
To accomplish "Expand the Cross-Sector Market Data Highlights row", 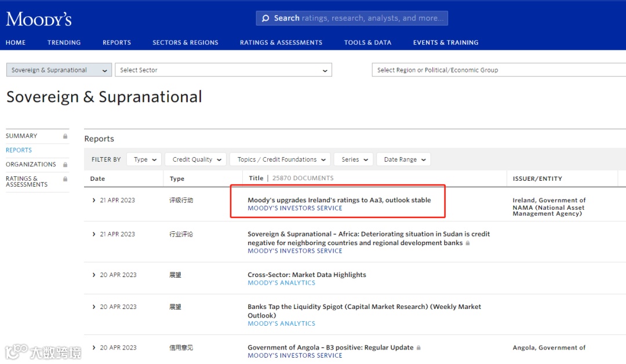I will pyautogui.click(x=94, y=275).
